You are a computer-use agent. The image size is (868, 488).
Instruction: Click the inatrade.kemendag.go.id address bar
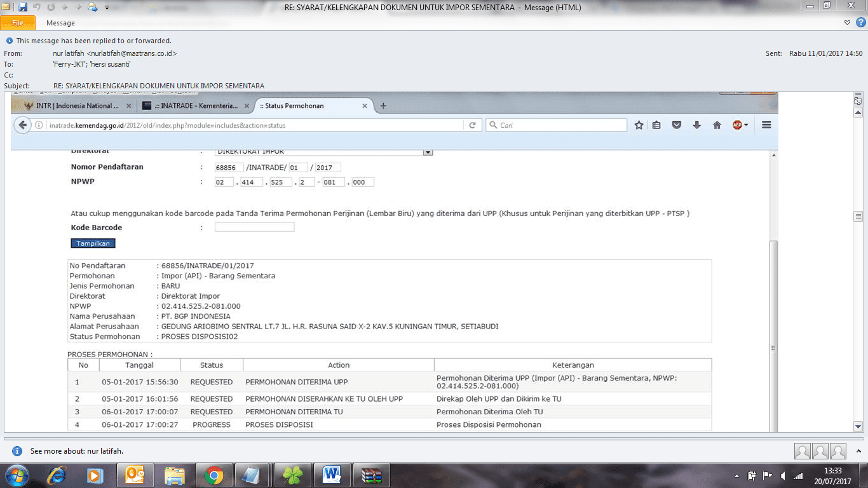[254, 125]
